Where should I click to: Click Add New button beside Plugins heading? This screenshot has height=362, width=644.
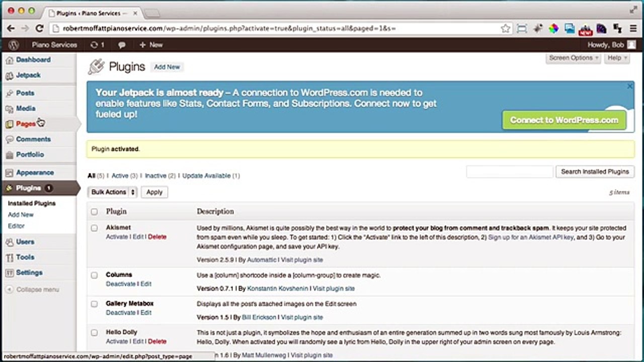(x=167, y=67)
